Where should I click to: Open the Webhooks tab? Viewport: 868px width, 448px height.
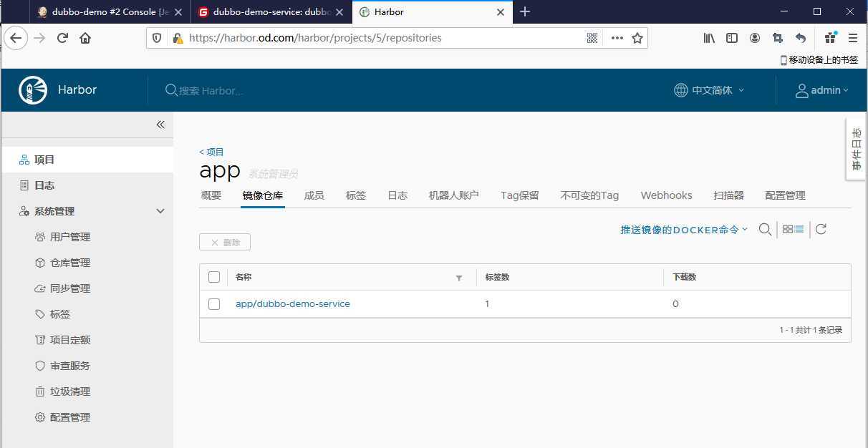[666, 195]
